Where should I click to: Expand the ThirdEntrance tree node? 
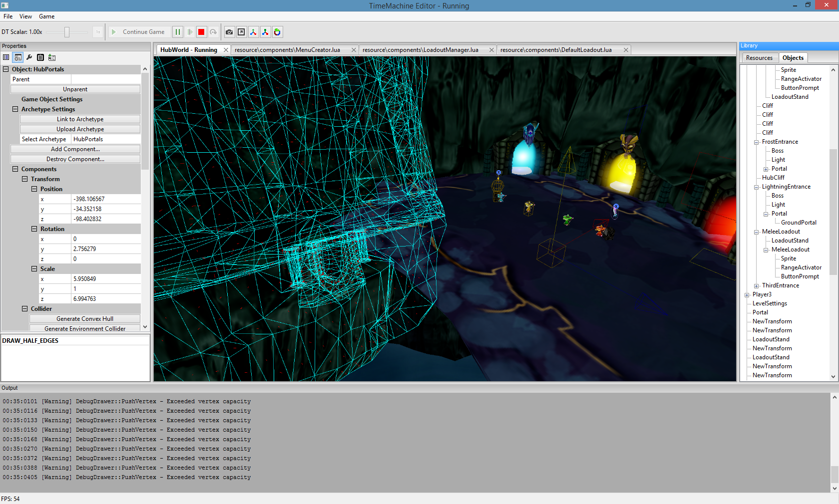(x=757, y=286)
